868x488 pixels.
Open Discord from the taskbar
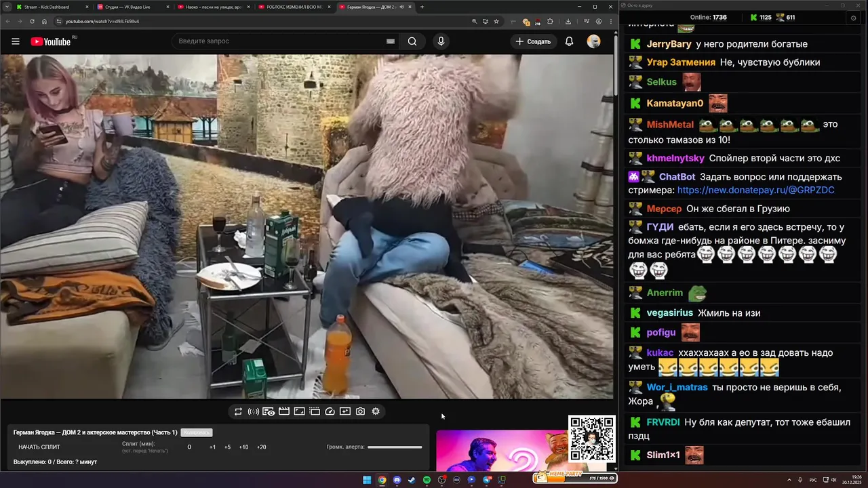click(397, 480)
